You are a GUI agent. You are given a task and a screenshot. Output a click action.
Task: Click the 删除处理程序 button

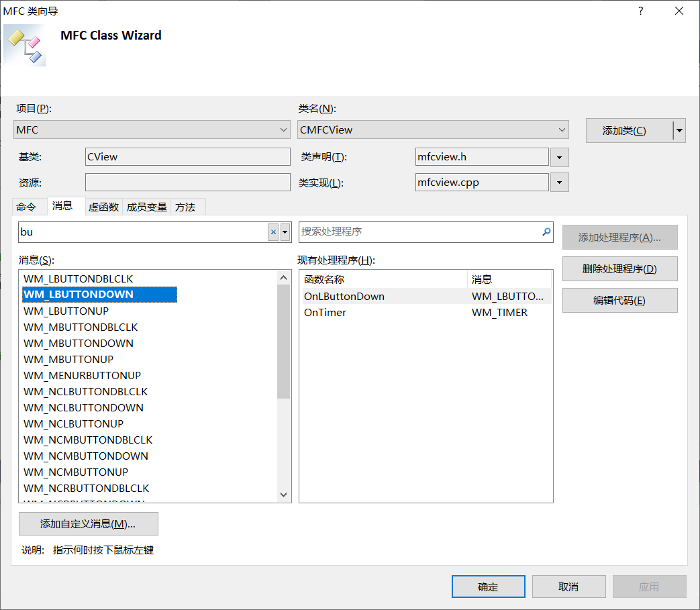coord(619,268)
